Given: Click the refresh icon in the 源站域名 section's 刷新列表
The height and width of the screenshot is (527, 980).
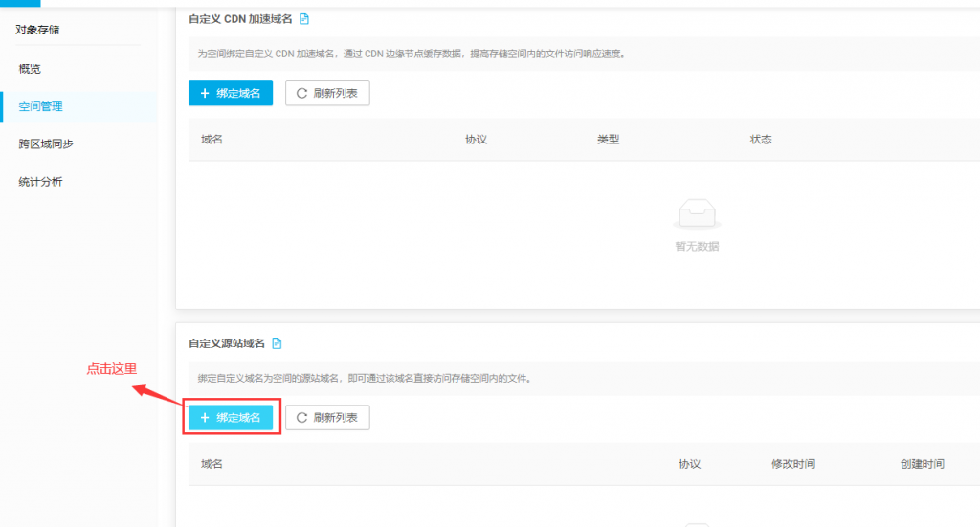Looking at the screenshot, I should pyautogui.click(x=302, y=418).
